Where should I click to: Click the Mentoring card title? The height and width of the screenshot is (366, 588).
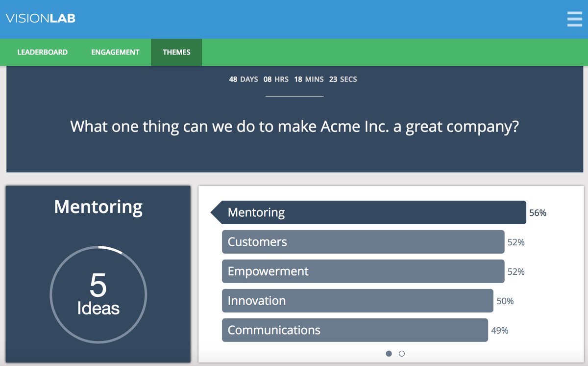(x=98, y=207)
